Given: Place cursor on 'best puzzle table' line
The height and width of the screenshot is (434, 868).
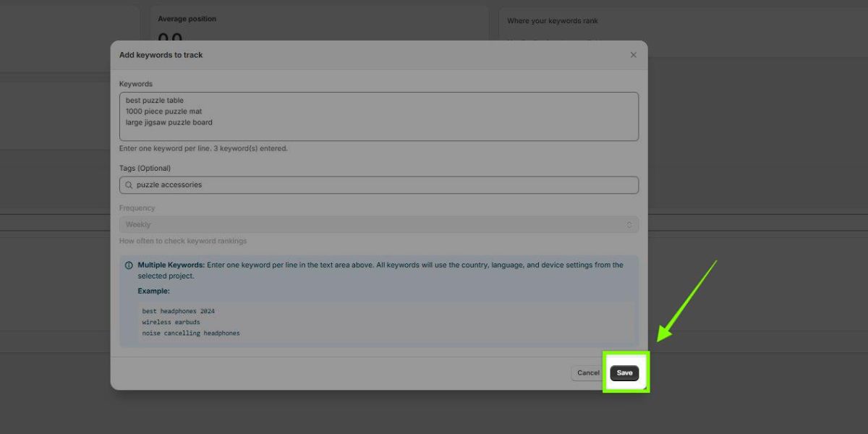Looking at the screenshot, I should (155, 101).
